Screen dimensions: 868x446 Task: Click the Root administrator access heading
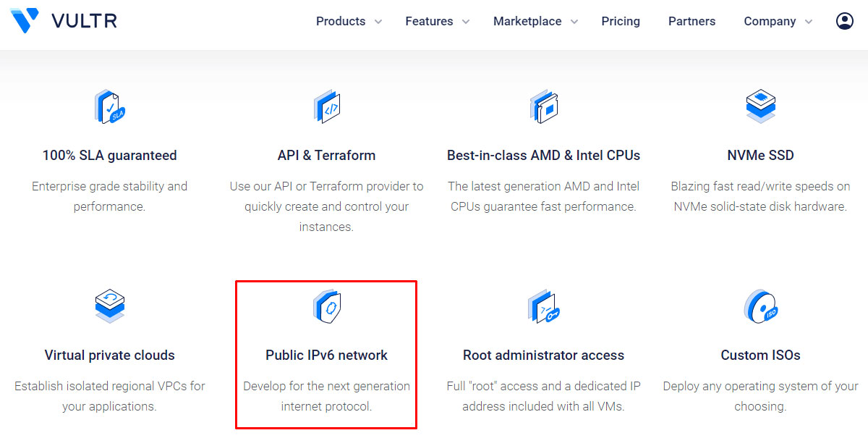(x=544, y=355)
